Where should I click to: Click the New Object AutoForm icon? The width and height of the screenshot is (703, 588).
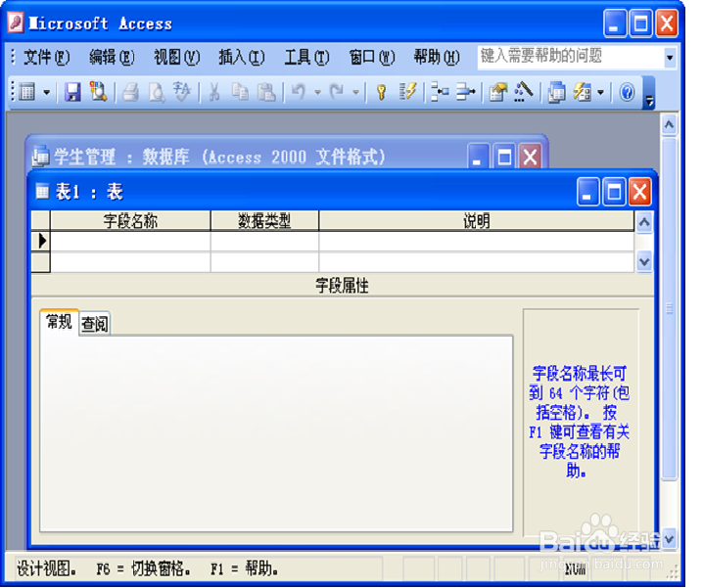click(583, 92)
